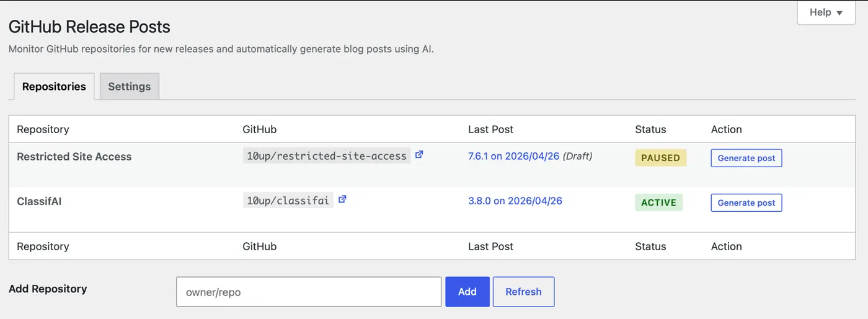
Task: Open the 3.8.0 on 2026/04/26 post link
Action: (515, 201)
